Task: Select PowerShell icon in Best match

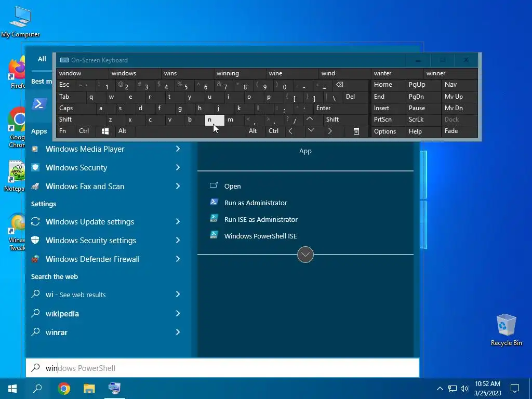Action: (x=39, y=104)
